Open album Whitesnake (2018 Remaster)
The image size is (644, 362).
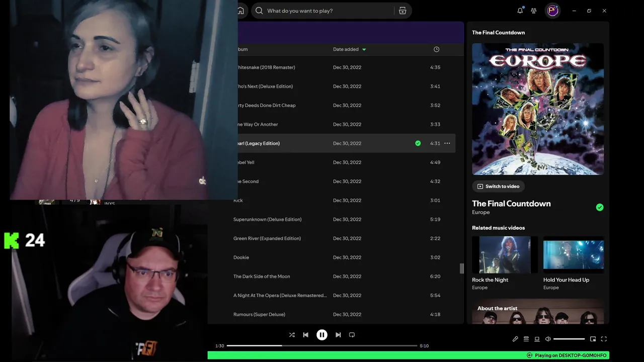click(266, 67)
